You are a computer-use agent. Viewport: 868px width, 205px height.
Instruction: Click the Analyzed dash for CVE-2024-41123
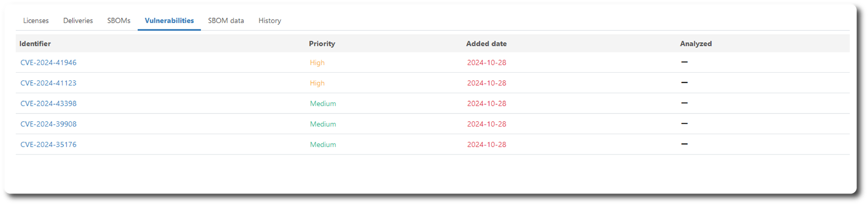(x=684, y=83)
